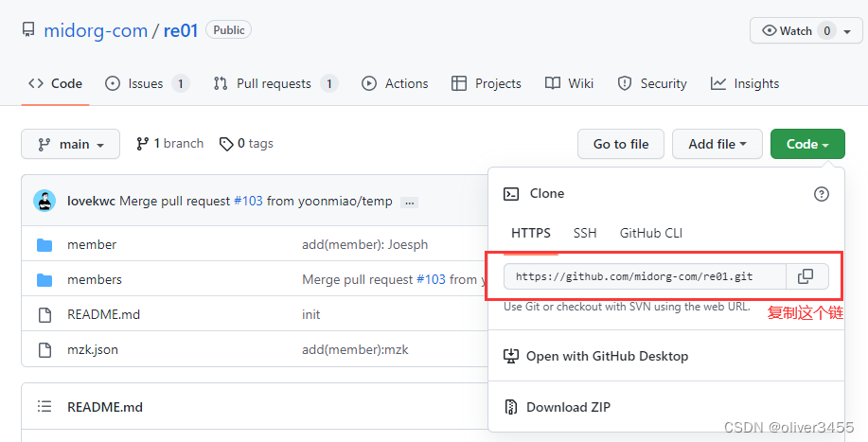868x442 pixels.
Task: Click the Pull requests counter badge 1
Action: pyautogui.click(x=329, y=83)
